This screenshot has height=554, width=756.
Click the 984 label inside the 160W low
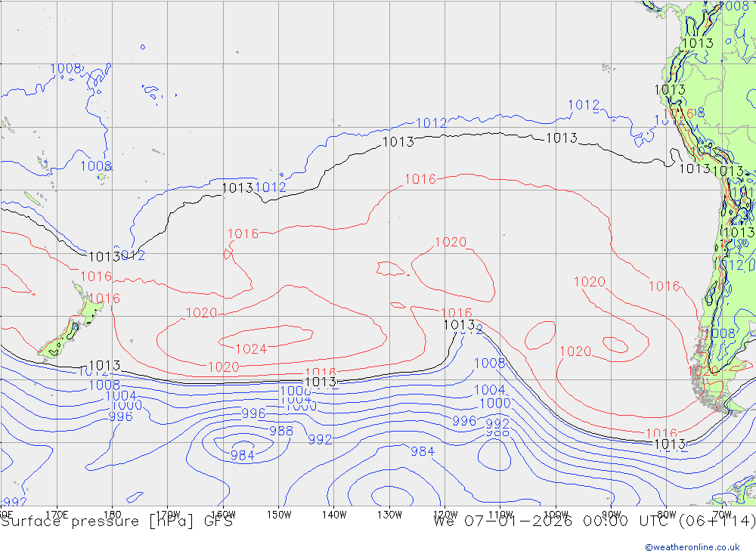(243, 455)
